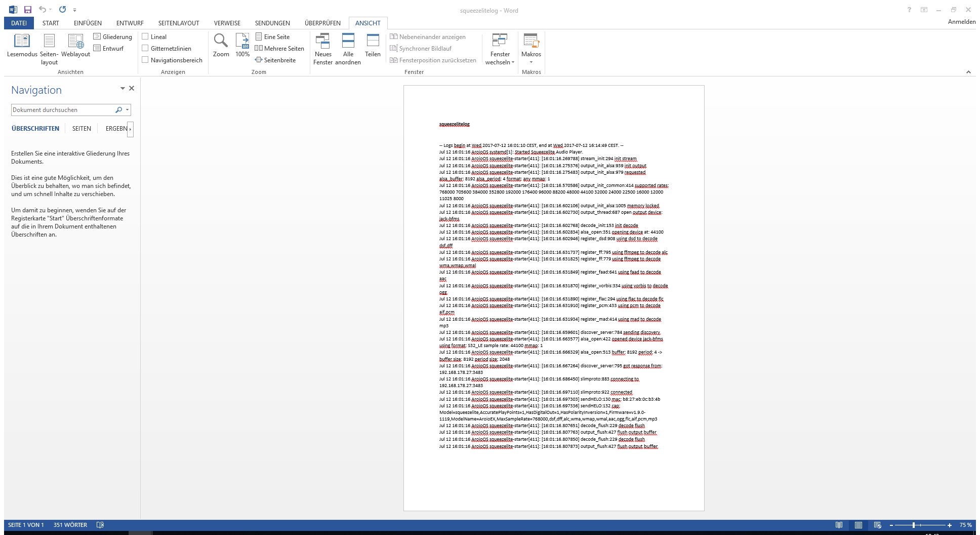Enable the Lineal checkbox
Image resolution: width=980 pixels, height=535 pixels.
click(145, 36)
